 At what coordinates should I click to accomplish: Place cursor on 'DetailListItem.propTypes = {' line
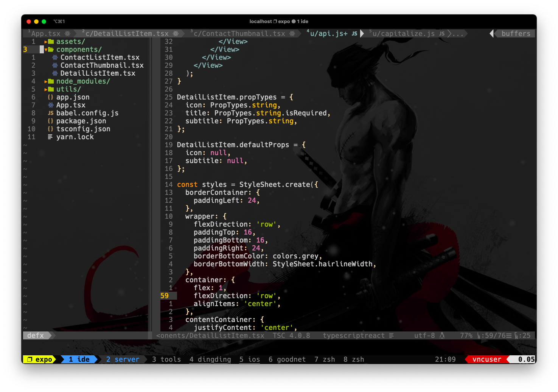[x=235, y=97]
